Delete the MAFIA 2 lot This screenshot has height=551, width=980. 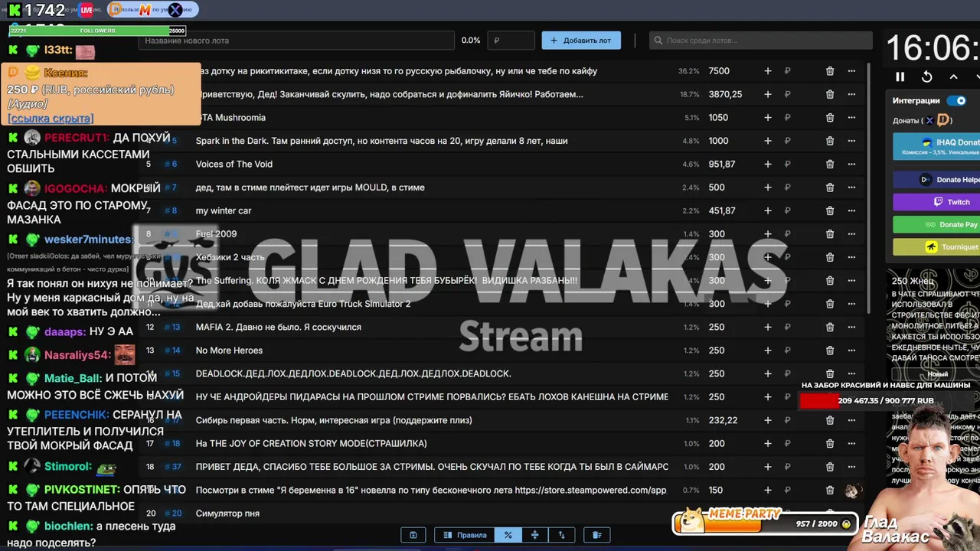830,327
